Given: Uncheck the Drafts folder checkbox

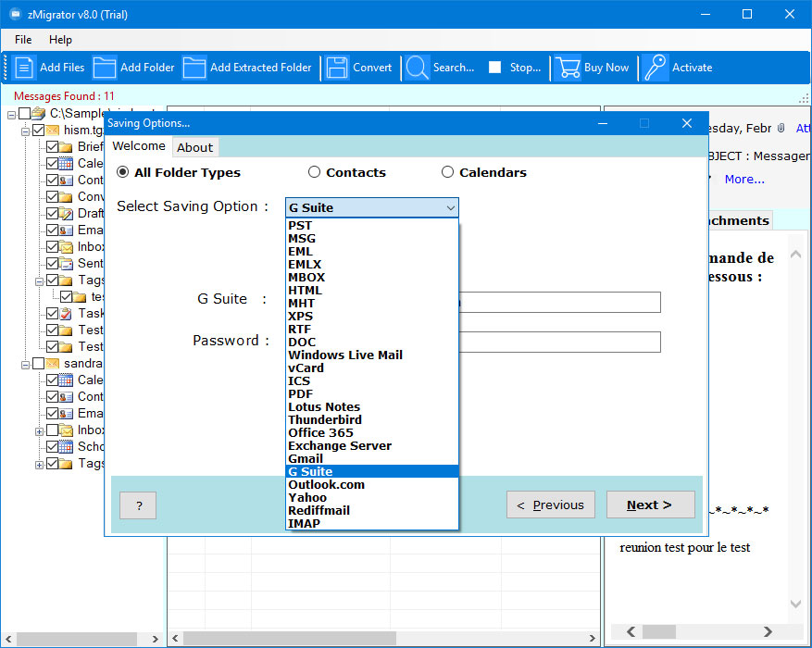Looking at the screenshot, I should [52, 213].
